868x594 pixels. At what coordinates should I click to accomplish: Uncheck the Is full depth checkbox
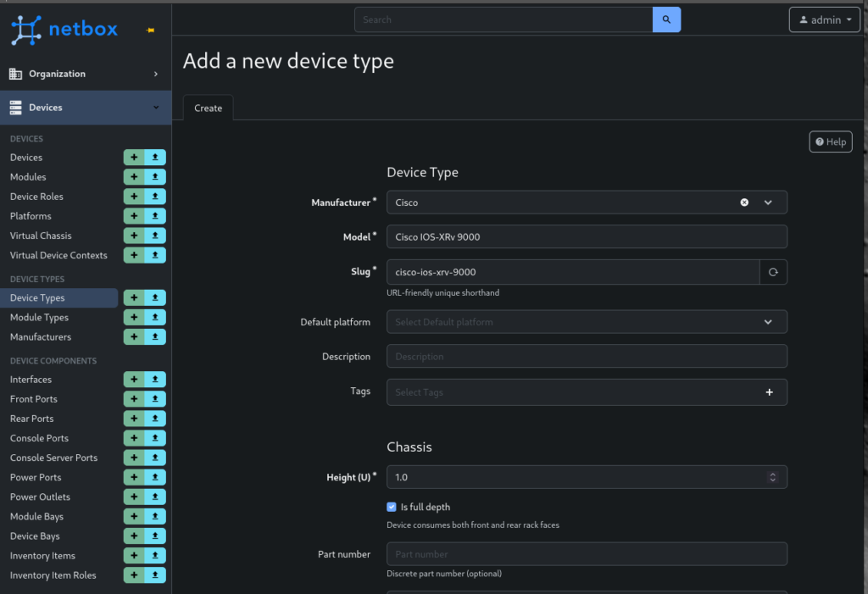(x=392, y=507)
